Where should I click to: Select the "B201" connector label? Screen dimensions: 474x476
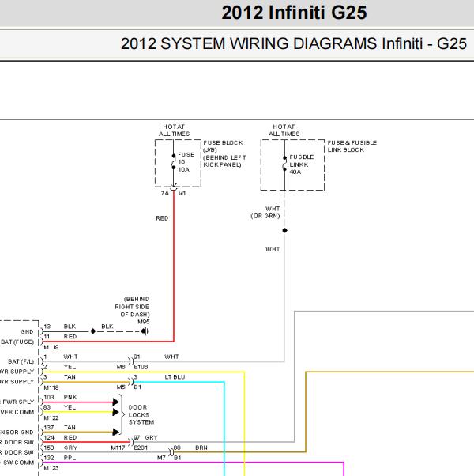(x=141, y=448)
